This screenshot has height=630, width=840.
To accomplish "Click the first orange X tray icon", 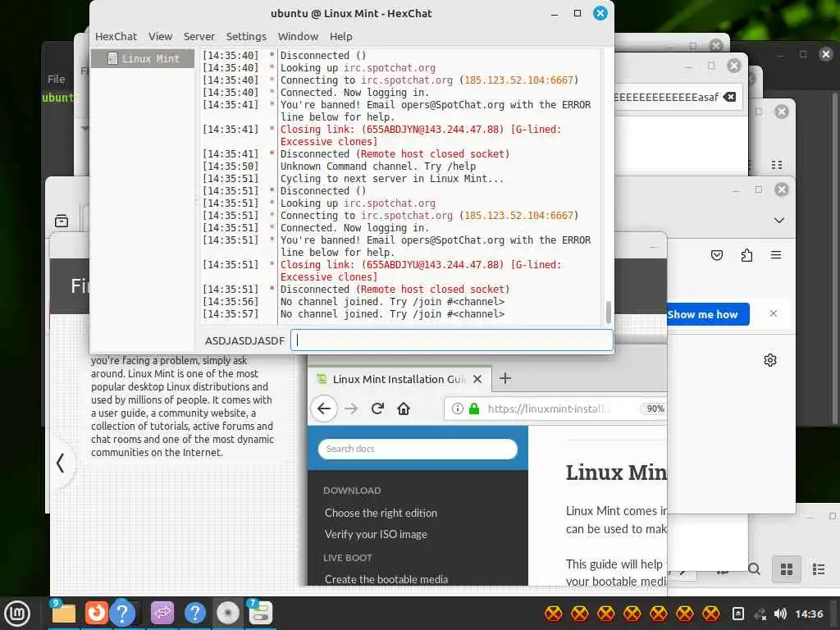I will [554, 614].
